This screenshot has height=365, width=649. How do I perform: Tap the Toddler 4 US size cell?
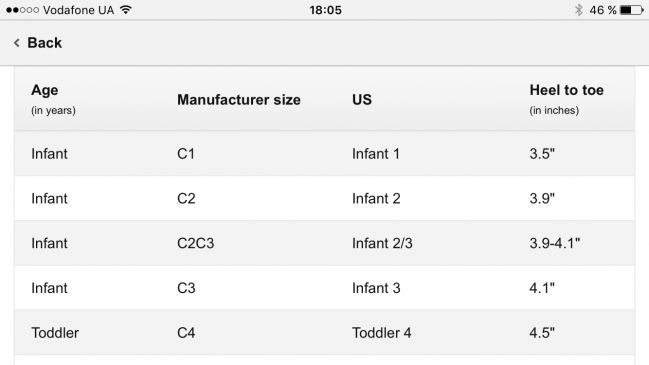(382, 333)
